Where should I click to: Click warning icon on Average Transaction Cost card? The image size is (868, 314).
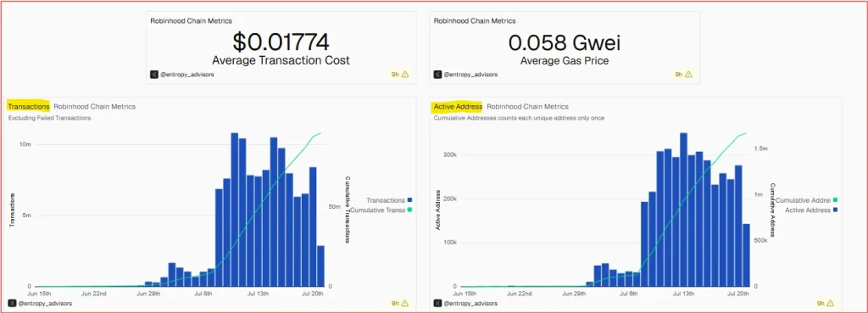[404, 74]
